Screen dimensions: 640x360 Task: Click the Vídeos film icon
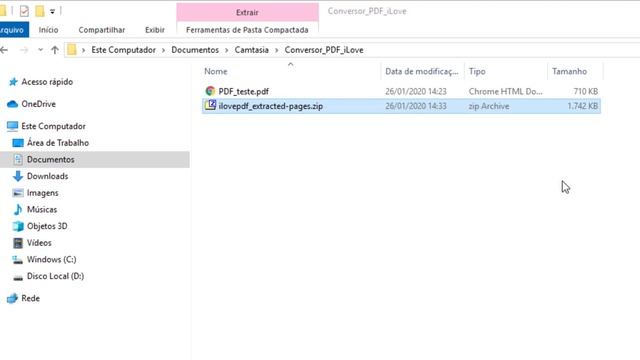pyautogui.click(x=18, y=243)
